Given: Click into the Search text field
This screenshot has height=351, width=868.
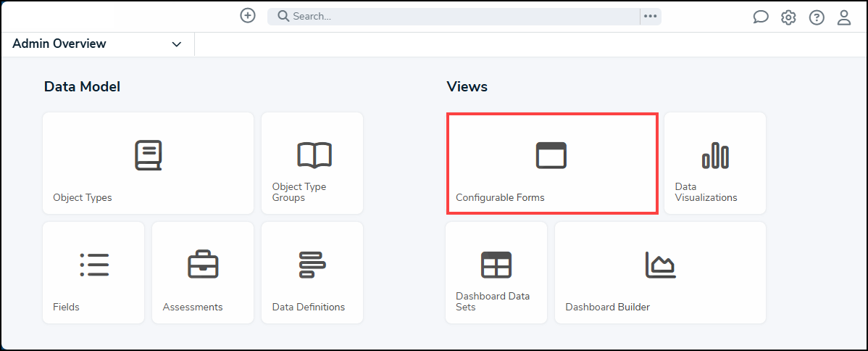Looking at the screenshot, I should (x=454, y=17).
